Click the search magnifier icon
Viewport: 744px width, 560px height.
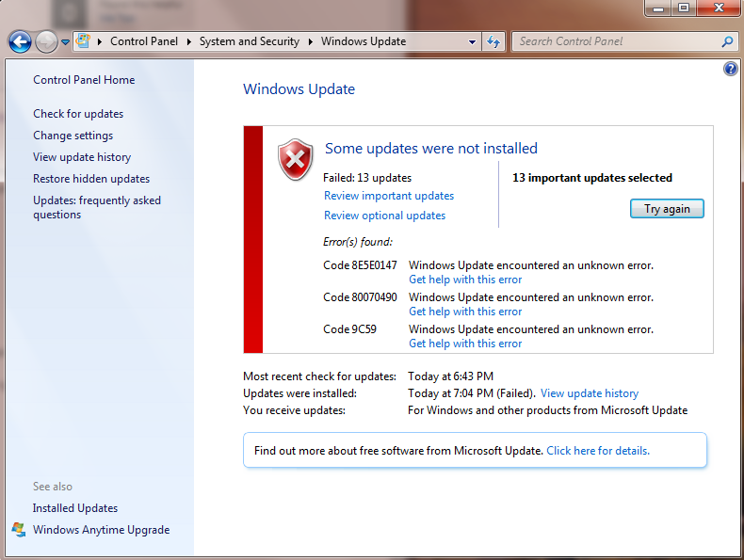pos(727,41)
